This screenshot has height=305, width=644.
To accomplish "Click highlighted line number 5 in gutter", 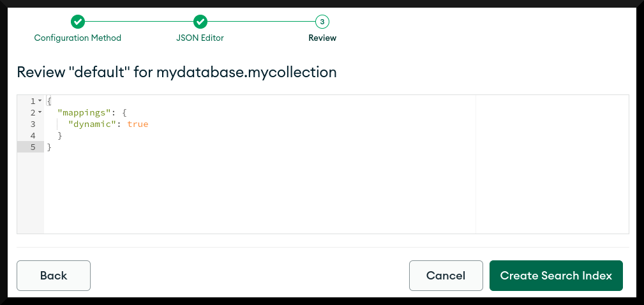I will pyautogui.click(x=33, y=147).
